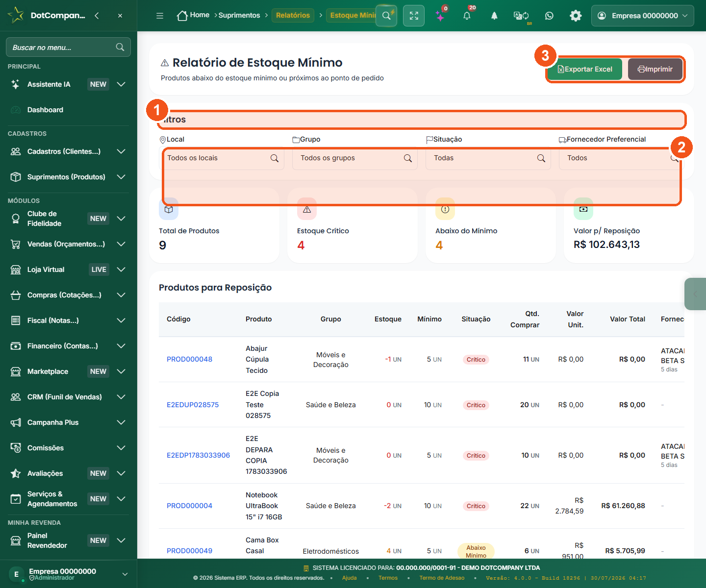706x588 pixels.
Task: Click the Campanha Plus megaphone icon
Action: pyautogui.click(x=16, y=422)
